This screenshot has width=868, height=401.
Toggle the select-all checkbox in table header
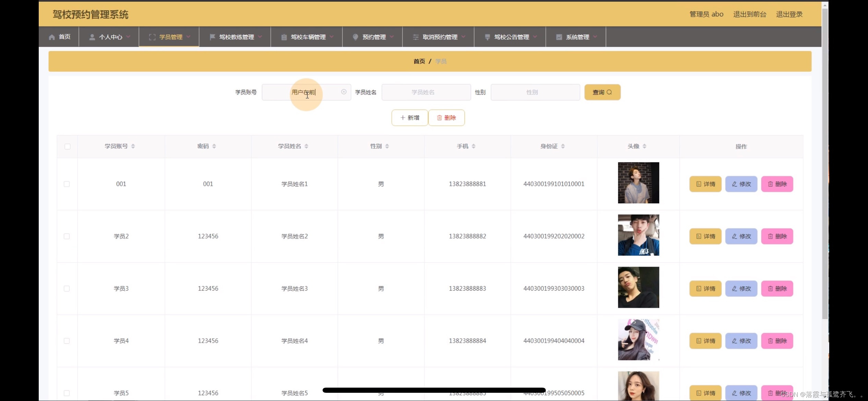68,147
